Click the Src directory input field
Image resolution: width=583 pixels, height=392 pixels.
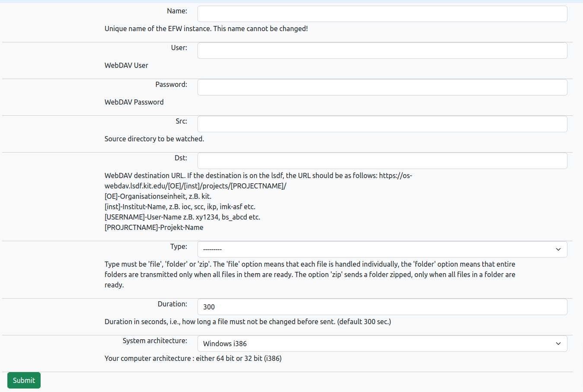pos(382,124)
